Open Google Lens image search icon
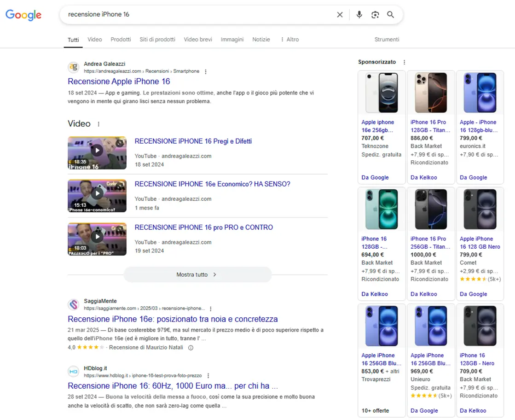Image resolution: width=515 pixels, height=420 pixels. coord(375,15)
